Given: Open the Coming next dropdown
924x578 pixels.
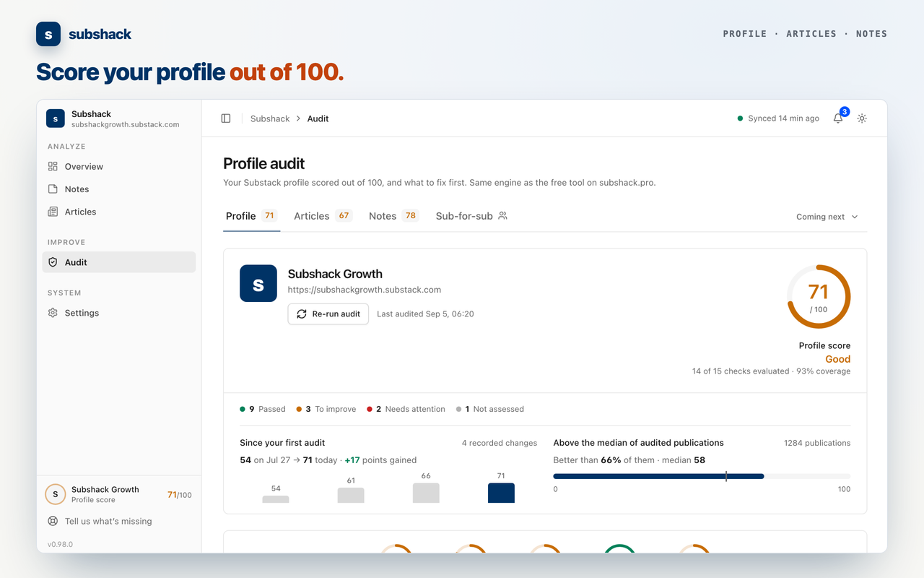Looking at the screenshot, I should point(827,217).
